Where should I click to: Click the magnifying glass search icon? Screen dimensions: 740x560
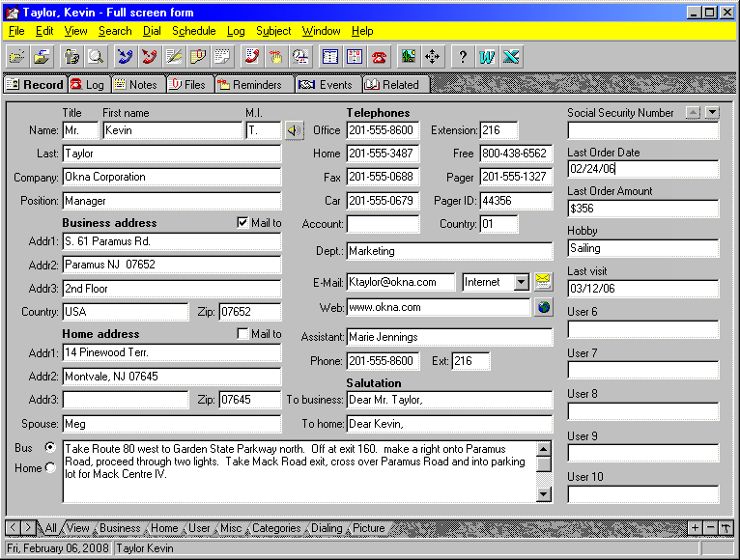(x=97, y=57)
